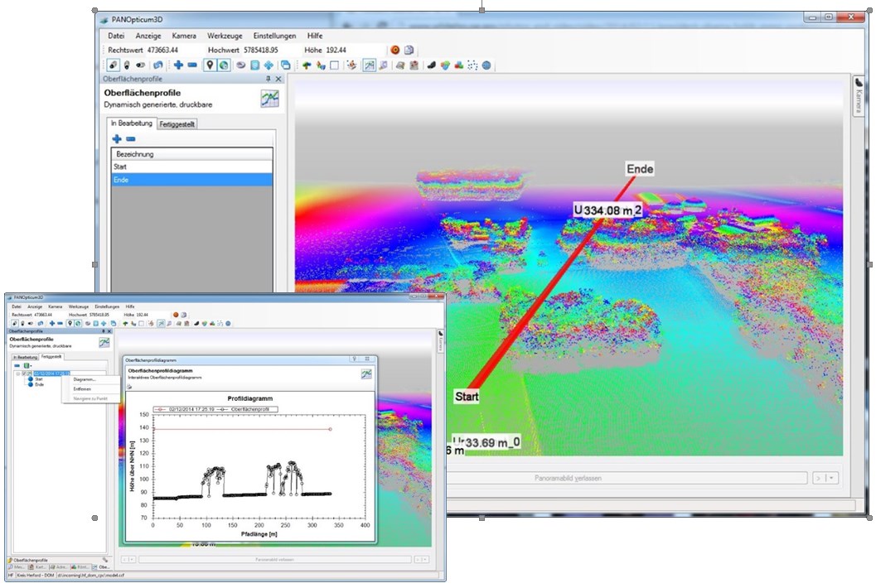Open the Hilfe menu in the large window
The image size is (876, 588).
(x=315, y=36)
